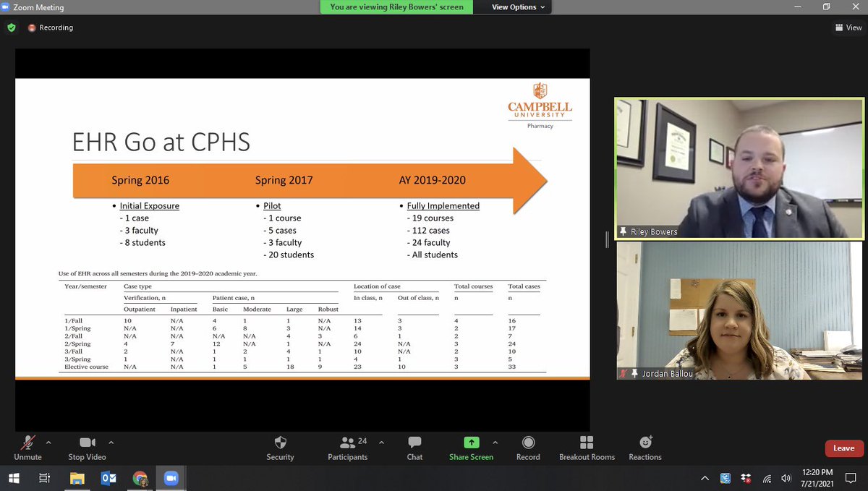This screenshot has height=491, width=868.
Task: Open volume speaker tray icon
Action: (786, 478)
